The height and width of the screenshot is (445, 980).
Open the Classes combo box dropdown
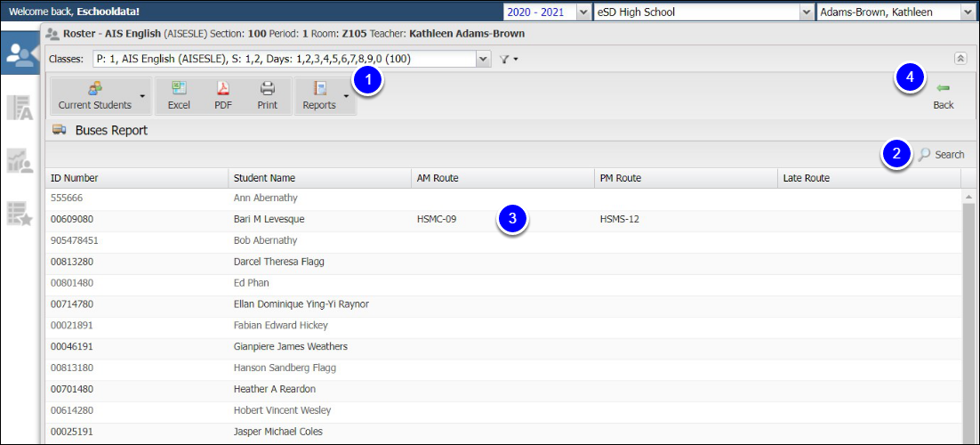coord(483,60)
